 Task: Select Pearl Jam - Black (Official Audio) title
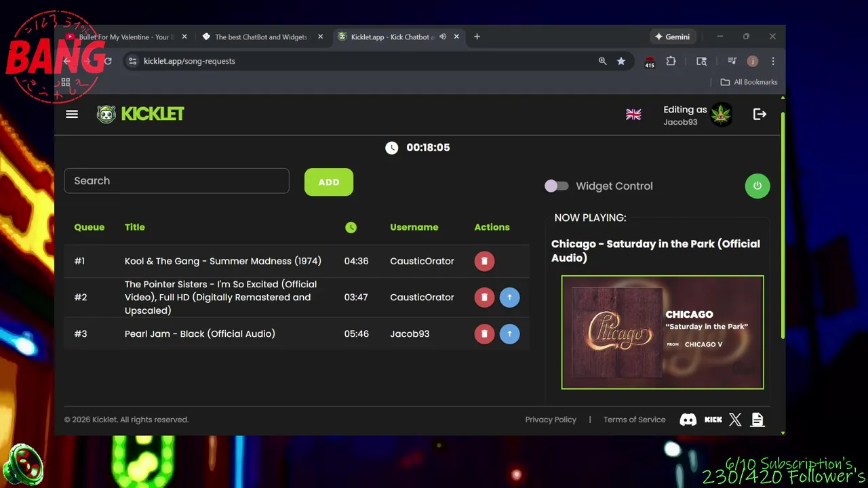coord(200,333)
